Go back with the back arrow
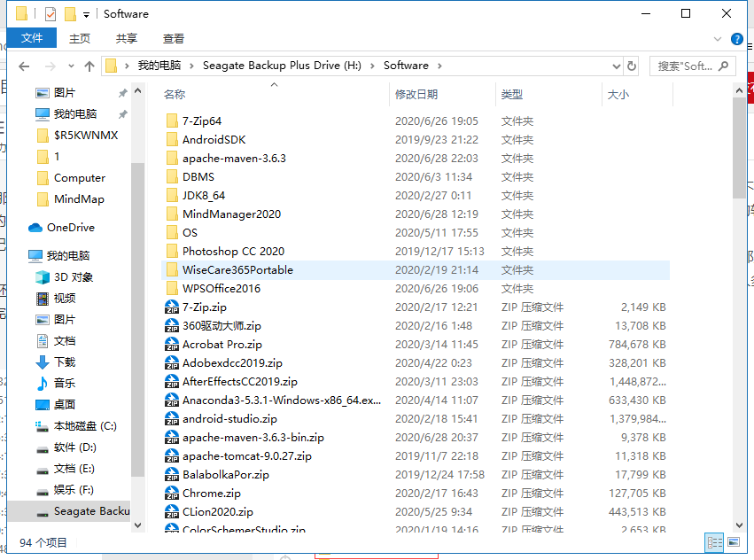The image size is (754, 560). [24, 66]
